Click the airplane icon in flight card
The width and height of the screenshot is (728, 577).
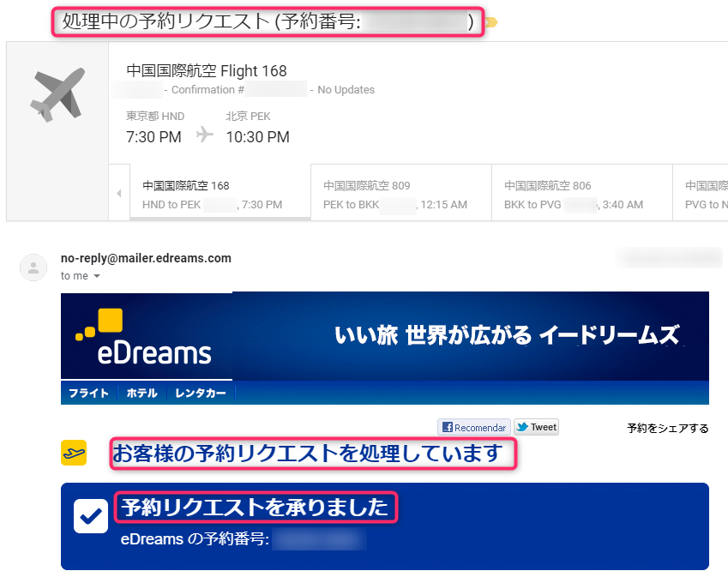click(x=58, y=94)
